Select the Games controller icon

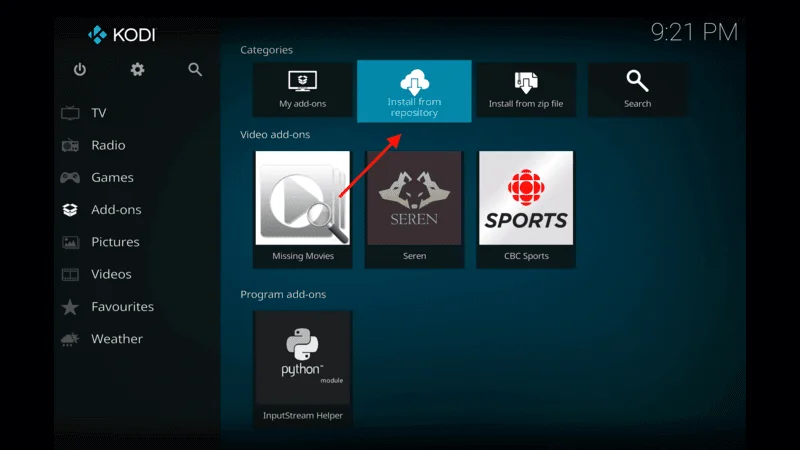pyautogui.click(x=70, y=178)
